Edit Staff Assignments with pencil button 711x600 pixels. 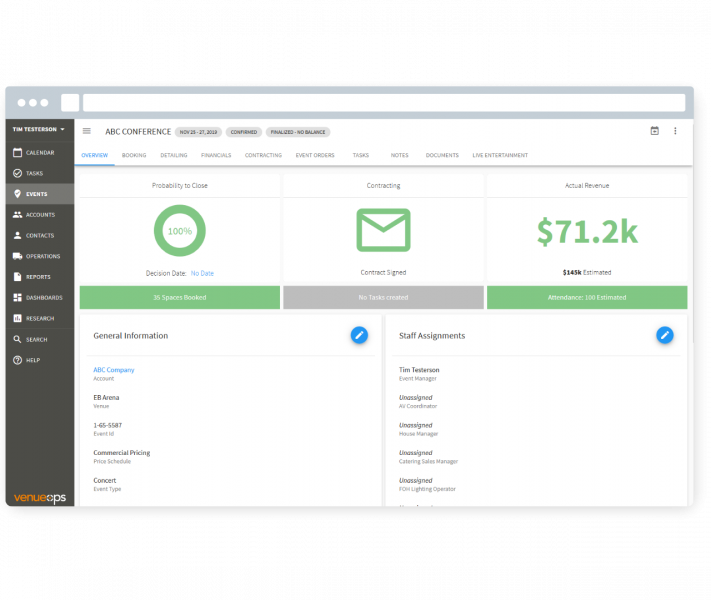point(664,336)
